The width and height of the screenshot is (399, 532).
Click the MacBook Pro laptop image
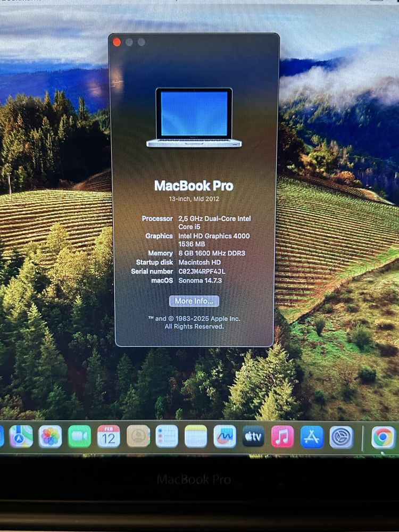pyautogui.click(x=194, y=118)
